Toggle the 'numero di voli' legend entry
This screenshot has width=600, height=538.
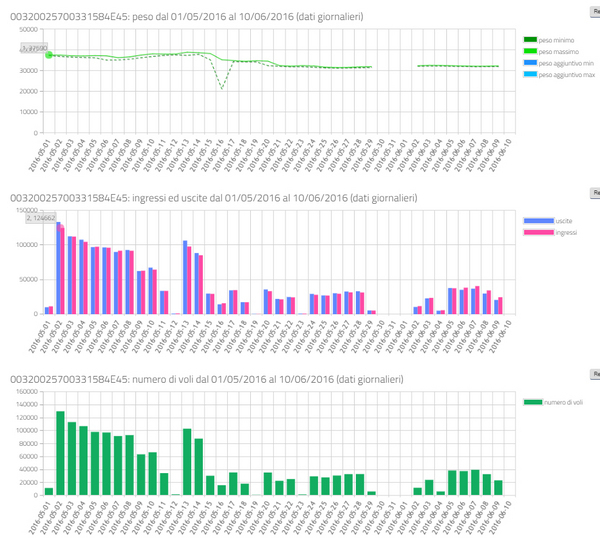coord(537,401)
